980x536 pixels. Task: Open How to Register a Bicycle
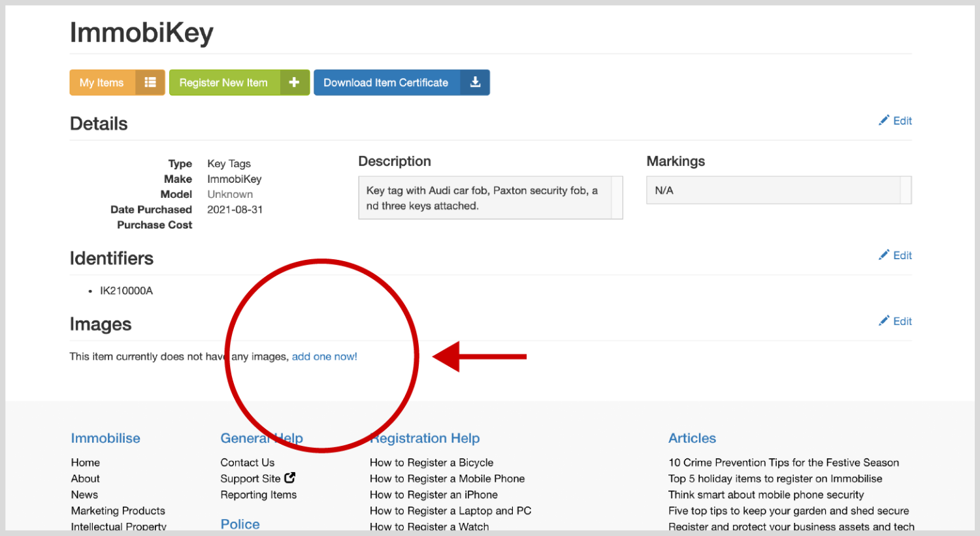pyautogui.click(x=431, y=462)
